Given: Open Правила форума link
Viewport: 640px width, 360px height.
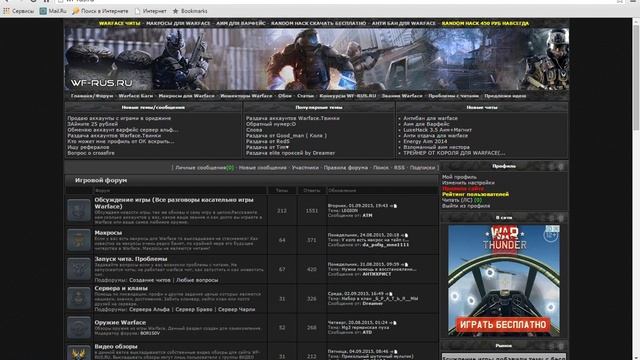Looking at the screenshot, I should pyautogui.click(x=345, y=168).
